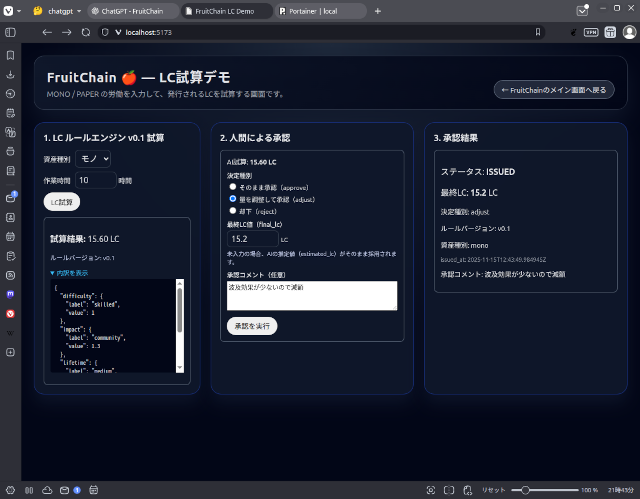
Task: Reload the current page
Action: (86, 32)
